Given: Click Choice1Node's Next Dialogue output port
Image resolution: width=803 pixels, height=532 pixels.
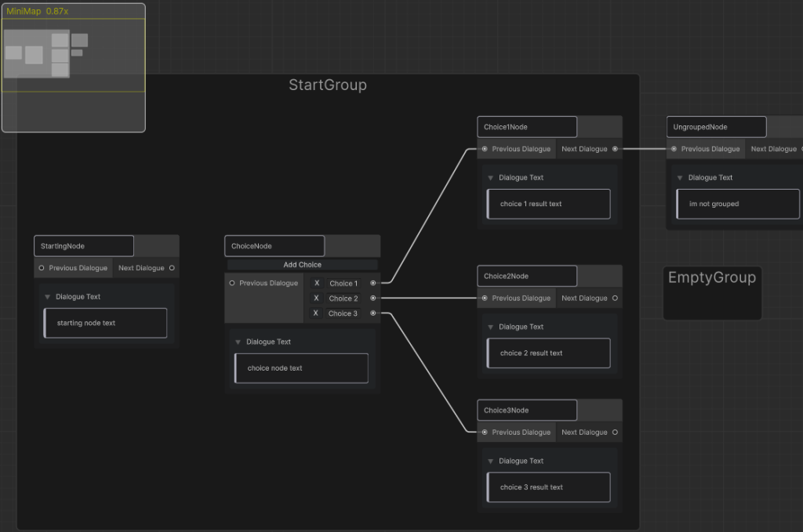Looking at the screenshot, I should point(615,149).
